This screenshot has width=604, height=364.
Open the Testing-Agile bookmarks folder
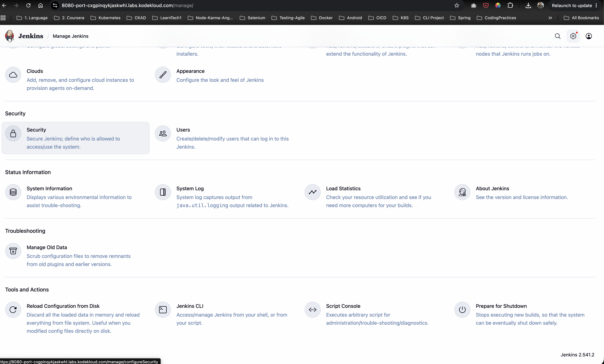pos(288,18)
